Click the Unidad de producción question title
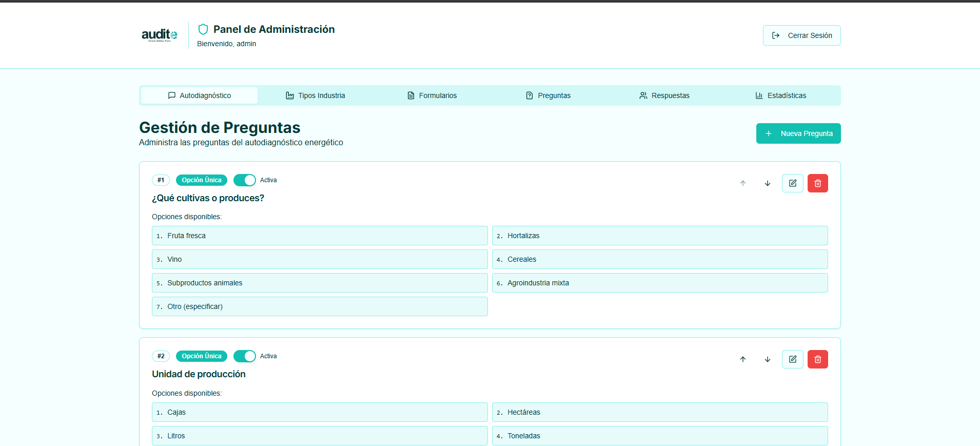Screen dimensions: 980x446 coord(199,374)
